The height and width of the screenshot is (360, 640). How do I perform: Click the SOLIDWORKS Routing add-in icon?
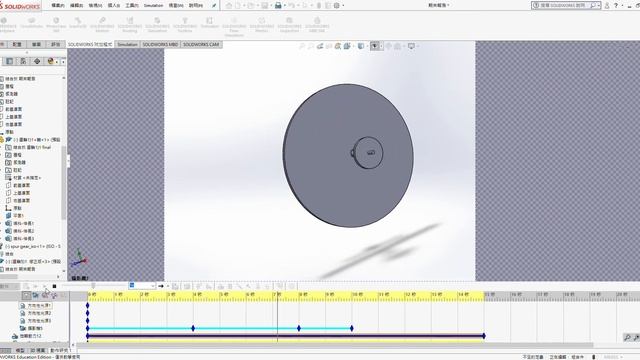(x=130, y=25)
